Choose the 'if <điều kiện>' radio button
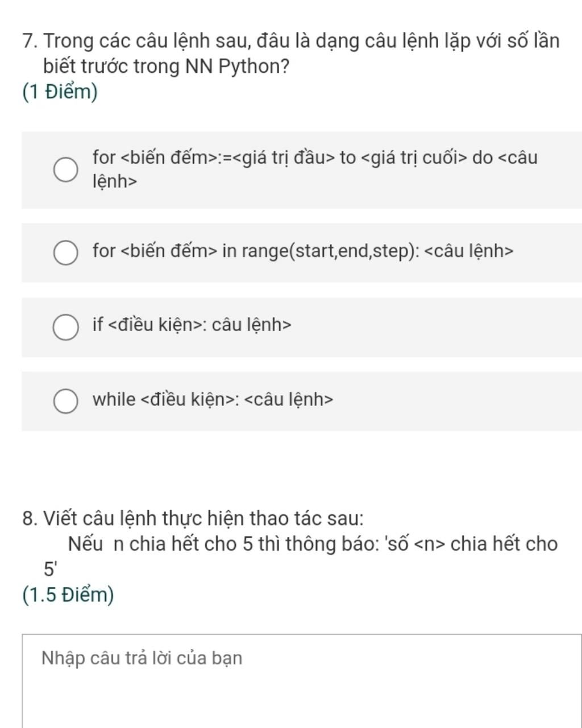The height and width of the screenshot is (728, 582). pos(65,327)
